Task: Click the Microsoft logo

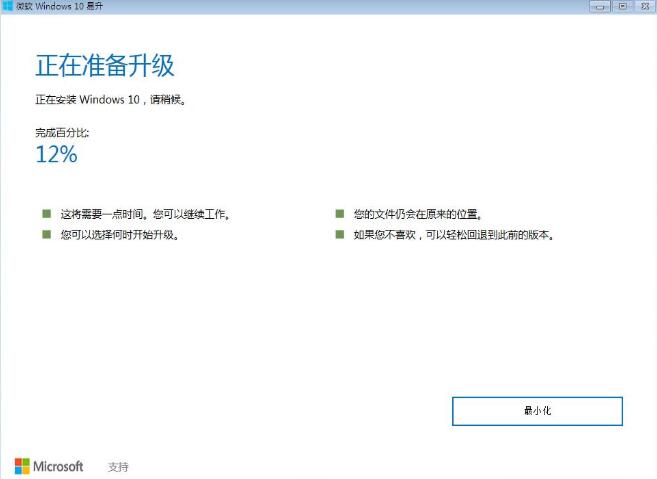Action: [x=49, y=466]
